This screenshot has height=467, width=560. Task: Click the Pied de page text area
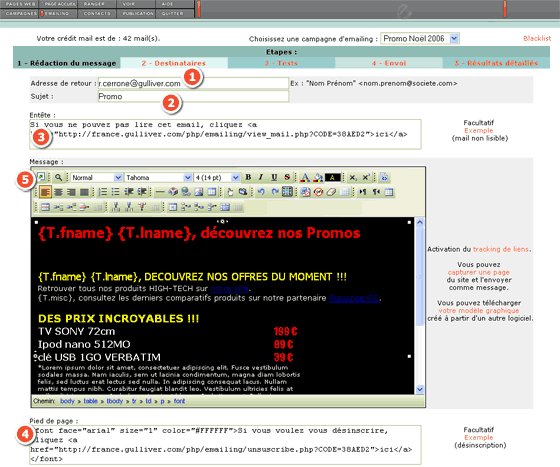225,445
